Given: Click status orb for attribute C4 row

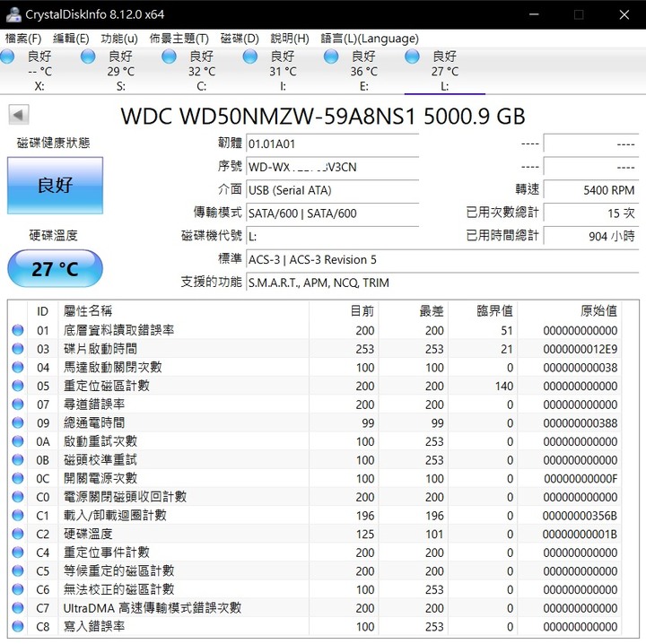Looking at the screenshot, I should click(18, 553).
